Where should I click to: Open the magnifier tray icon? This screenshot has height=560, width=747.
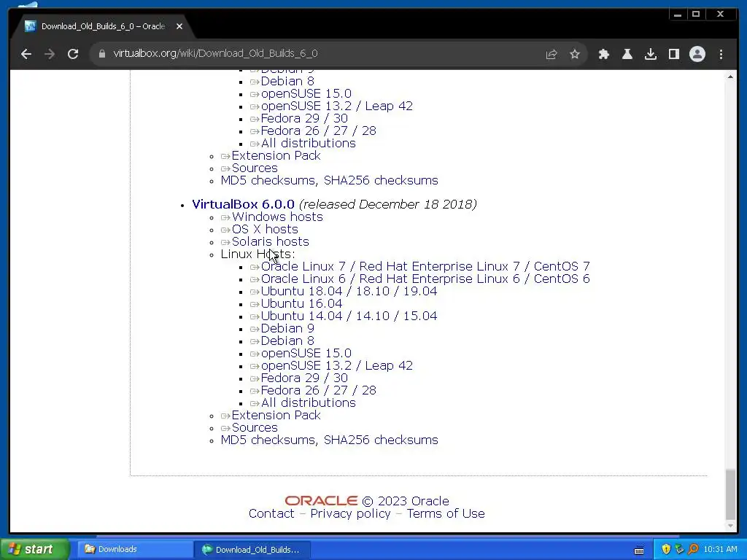(693, 549)
